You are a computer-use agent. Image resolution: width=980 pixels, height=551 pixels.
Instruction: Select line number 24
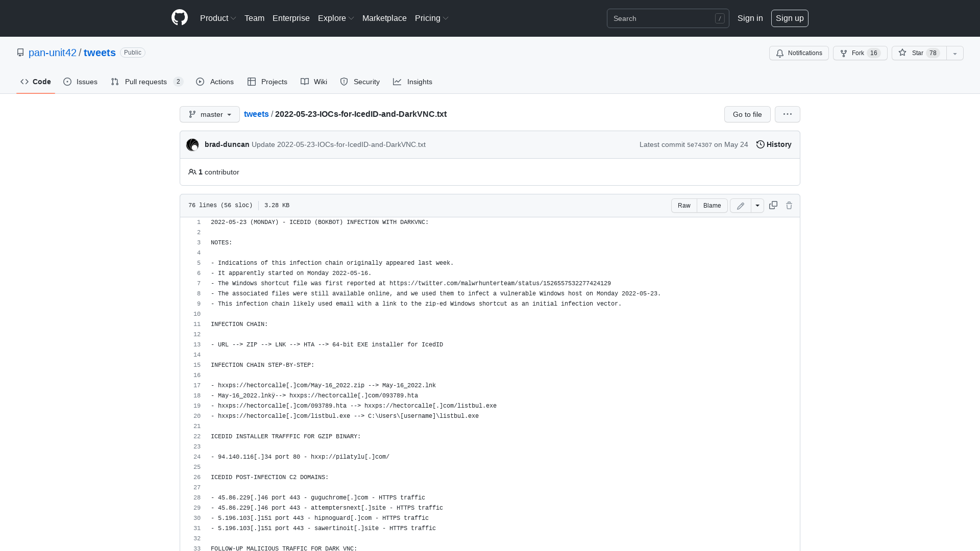pos(197,457)
